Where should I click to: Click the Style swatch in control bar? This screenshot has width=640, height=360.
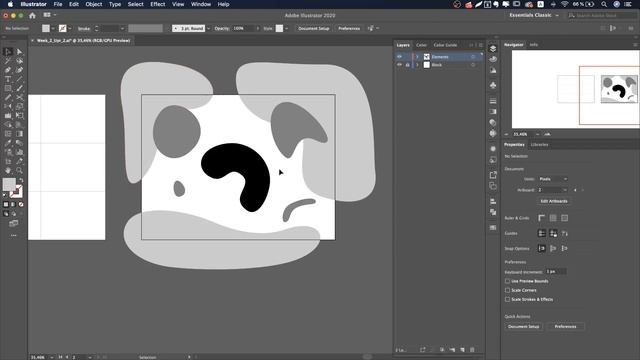tap(279, 28)
